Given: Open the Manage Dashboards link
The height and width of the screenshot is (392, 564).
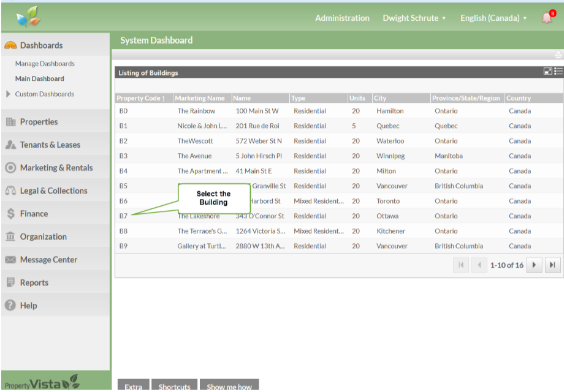Looking at the screenshot, I should click(x=45, y=64).
